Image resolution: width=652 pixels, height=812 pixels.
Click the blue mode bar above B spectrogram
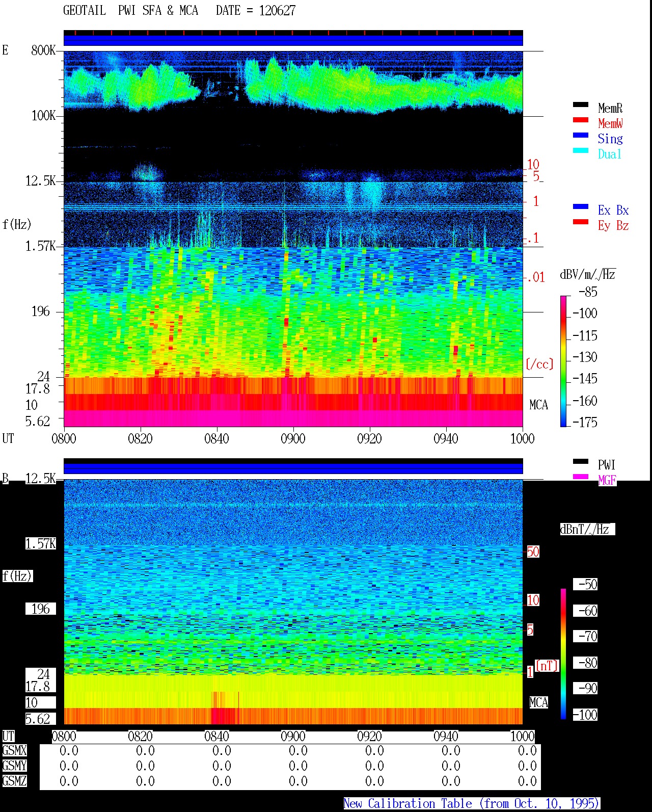(293, 468)
